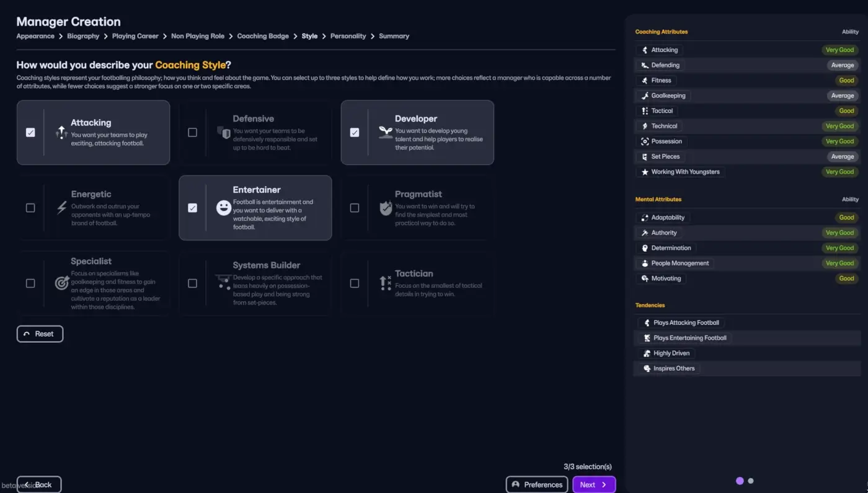Screen dimensions: 868x493
Task: Click the Determination attribute icon
Action: [645, 248]
